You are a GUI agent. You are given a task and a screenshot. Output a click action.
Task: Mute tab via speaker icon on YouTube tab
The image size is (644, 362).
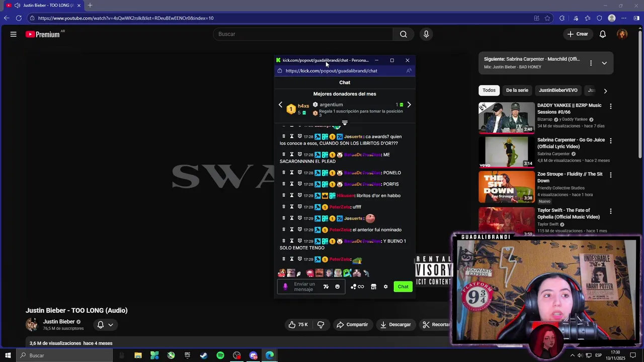(18, 6)
